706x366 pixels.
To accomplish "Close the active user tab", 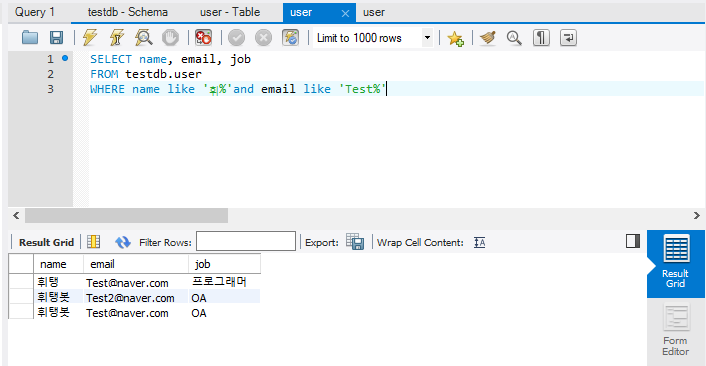I will coord(345,14).
